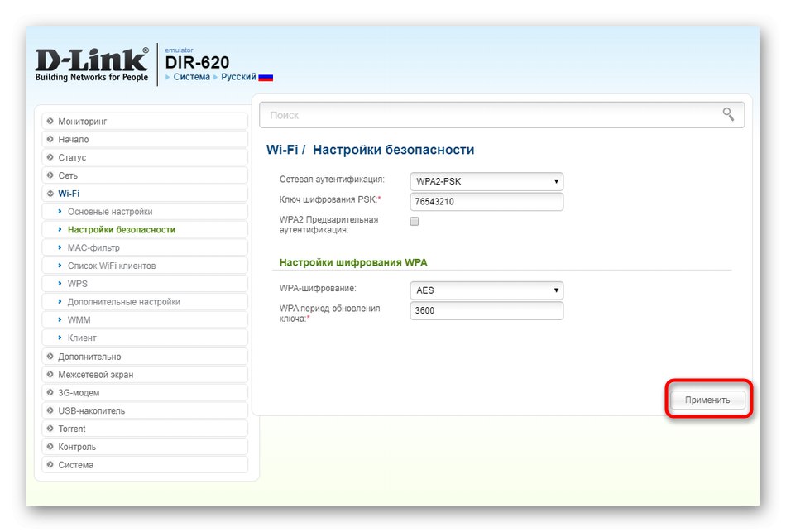Open the WPS submenu item
The width and height of the screenshot is (786, 532).
(145, 284)
